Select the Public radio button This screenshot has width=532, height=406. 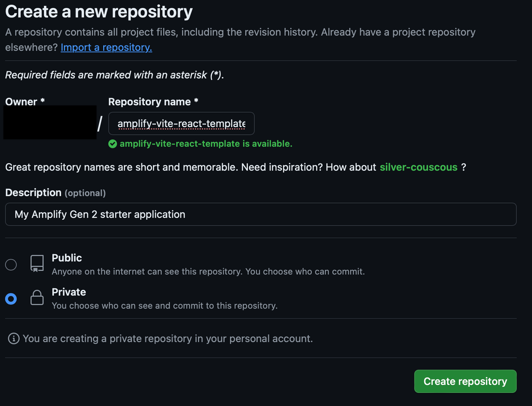(x=11, y=265)
